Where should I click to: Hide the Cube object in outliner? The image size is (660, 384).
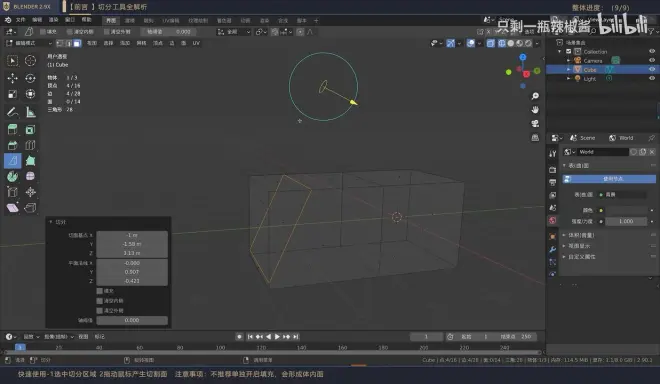(652, 69)
